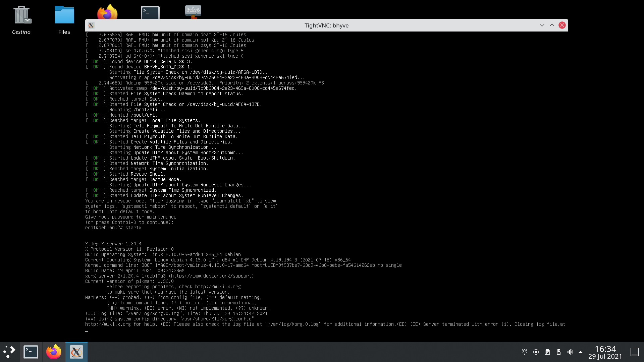The image size is (644, 362).
Task: Click the Show Desktop panel button
Action: [635, 352]
